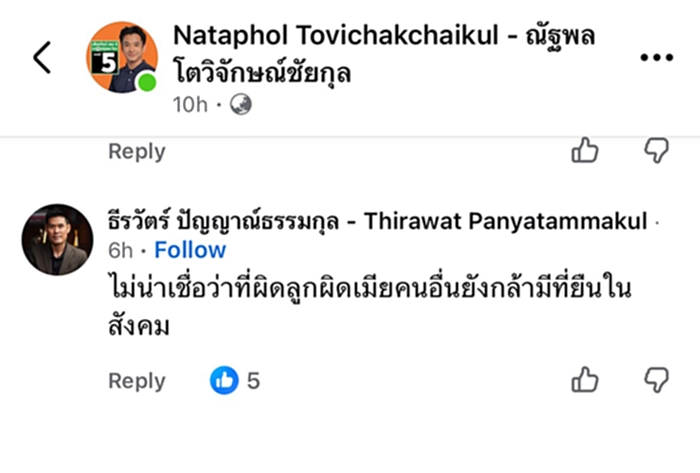Click the 10h post timestamp
Image resolution: width=700 pixels, height=473 pixels.
pos(190,105)
